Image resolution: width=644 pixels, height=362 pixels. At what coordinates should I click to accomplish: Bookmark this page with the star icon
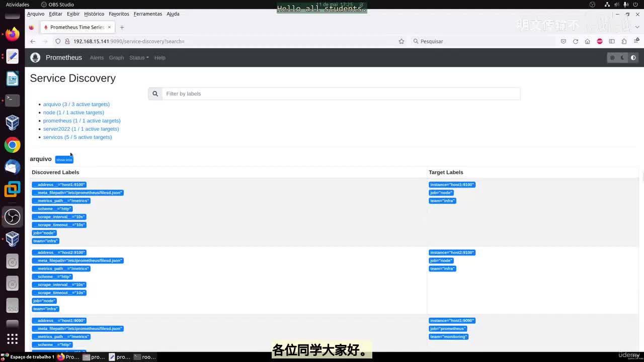coord(401,41)
